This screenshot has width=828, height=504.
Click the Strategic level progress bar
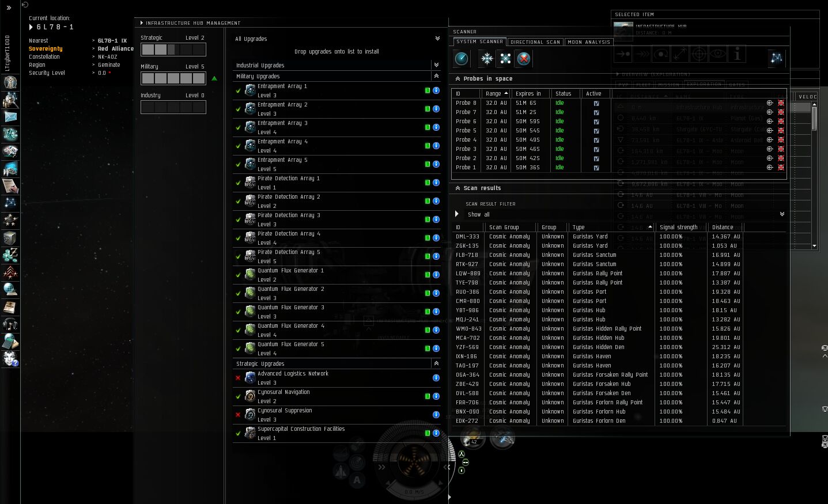(x=173, y=50)
